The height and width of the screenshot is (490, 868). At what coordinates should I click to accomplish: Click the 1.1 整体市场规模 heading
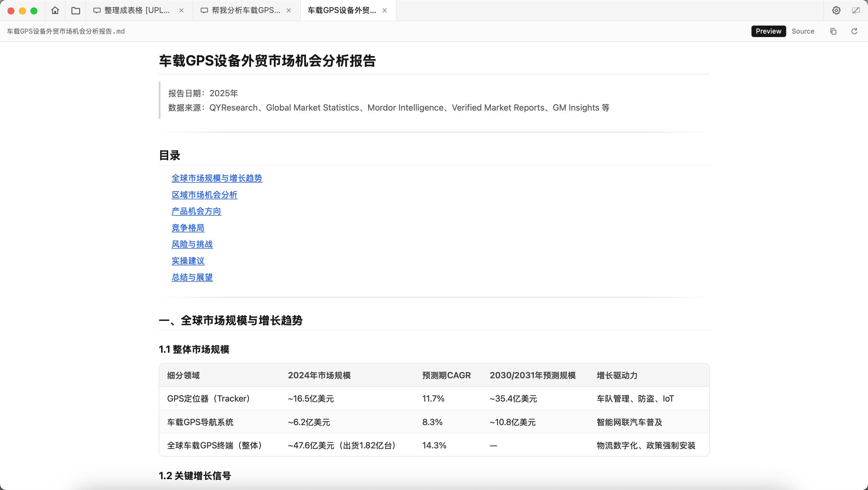194,349
